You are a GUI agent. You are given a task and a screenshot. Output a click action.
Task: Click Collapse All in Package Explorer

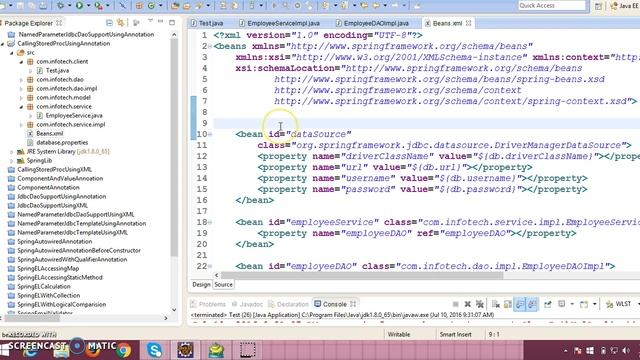point(109,23)
